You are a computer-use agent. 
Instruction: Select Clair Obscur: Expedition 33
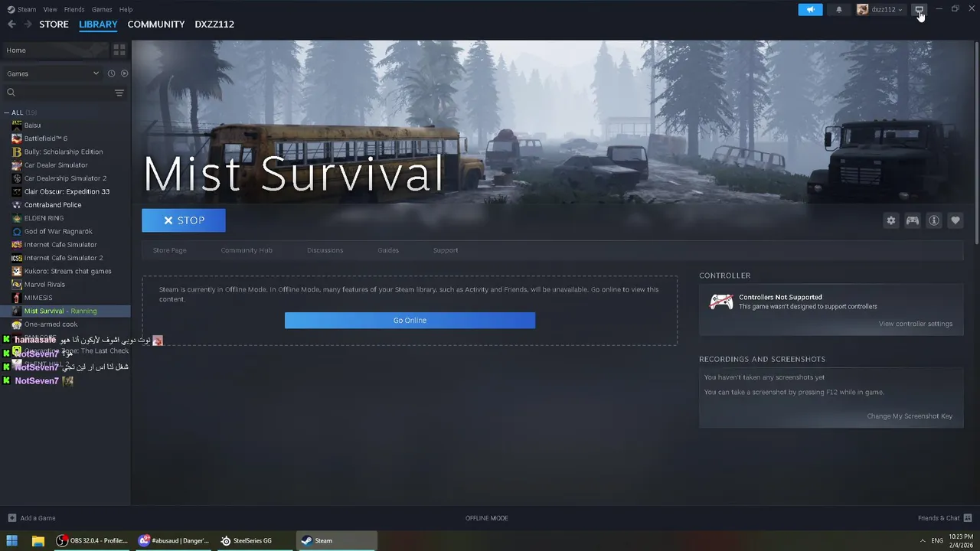pos(65,191)
